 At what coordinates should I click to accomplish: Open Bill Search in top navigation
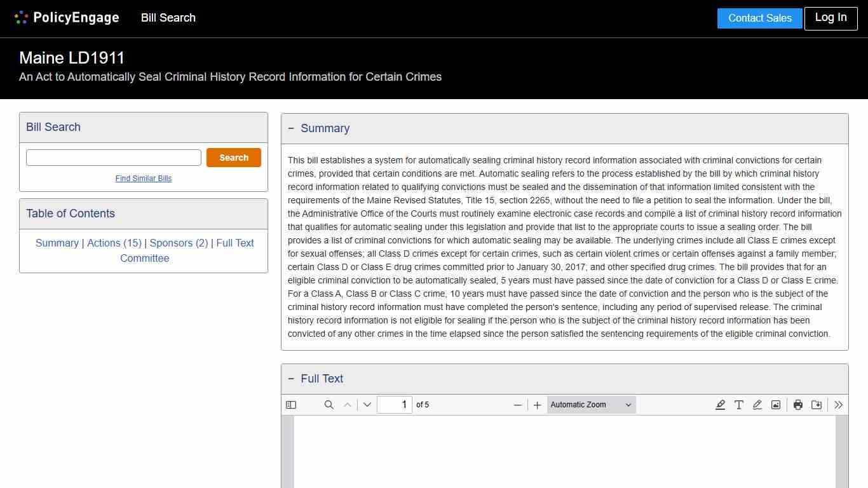[168, 18]
